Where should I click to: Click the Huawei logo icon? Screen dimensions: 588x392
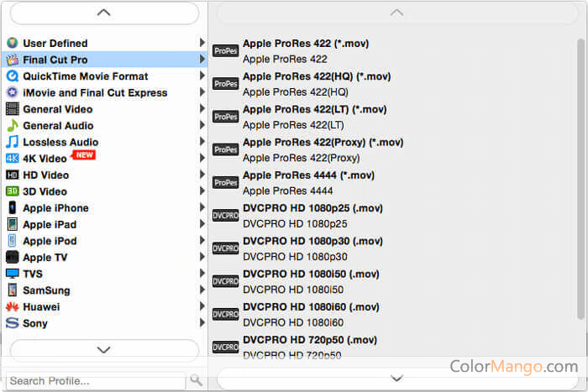[x=13, y=306]
